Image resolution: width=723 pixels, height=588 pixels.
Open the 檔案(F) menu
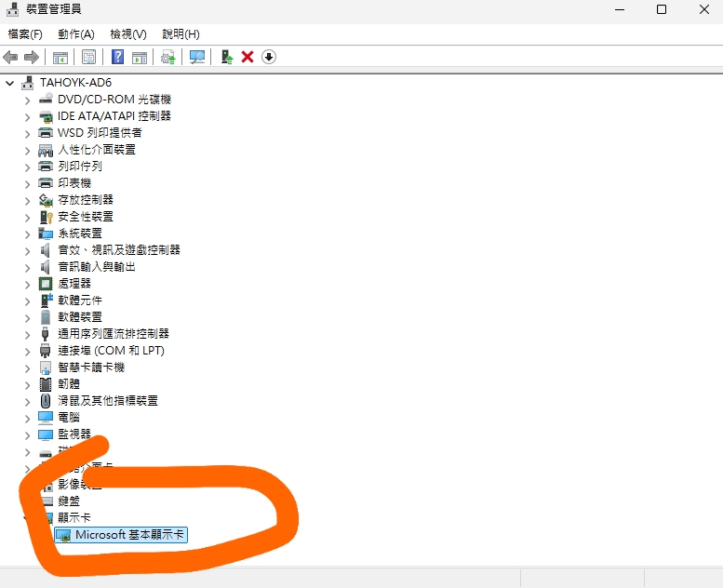coord(25,34)
